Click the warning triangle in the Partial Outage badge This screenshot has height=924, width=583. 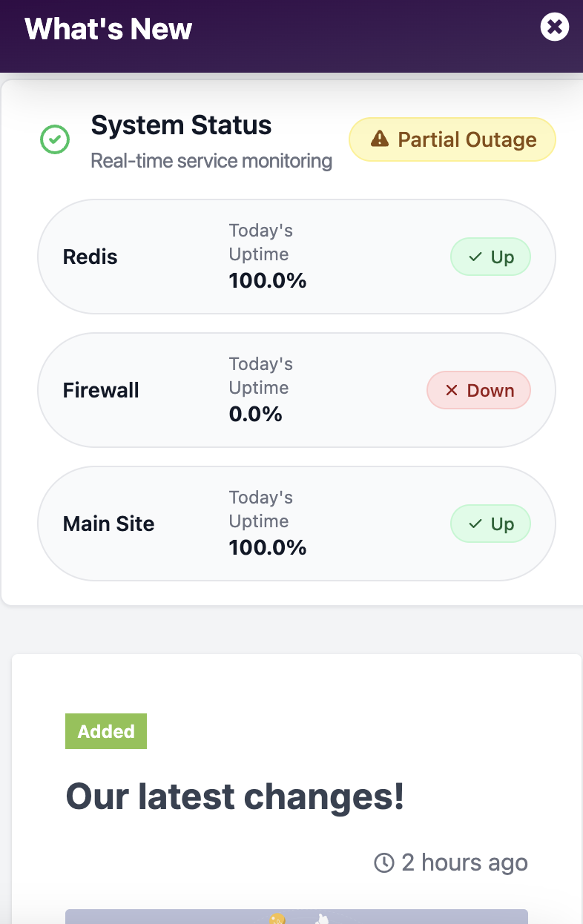point(380,139)
